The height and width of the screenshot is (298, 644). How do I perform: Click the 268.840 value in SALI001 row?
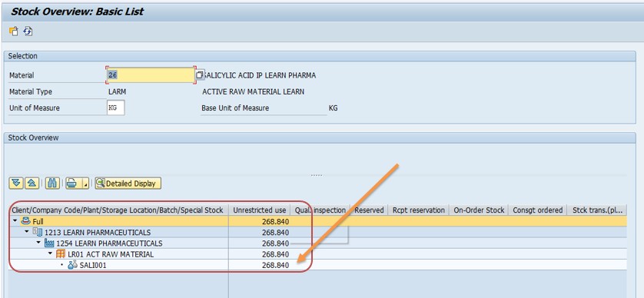click(x=275, y=265)
